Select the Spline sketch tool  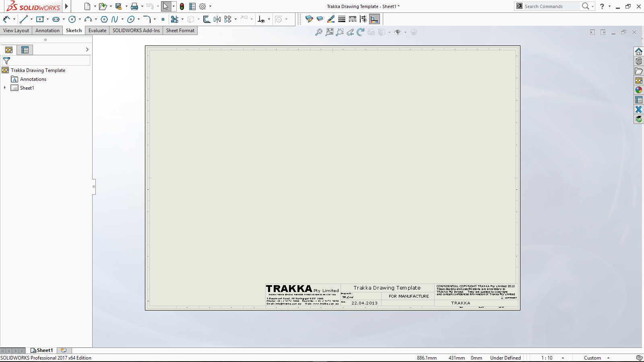(115, 19)
